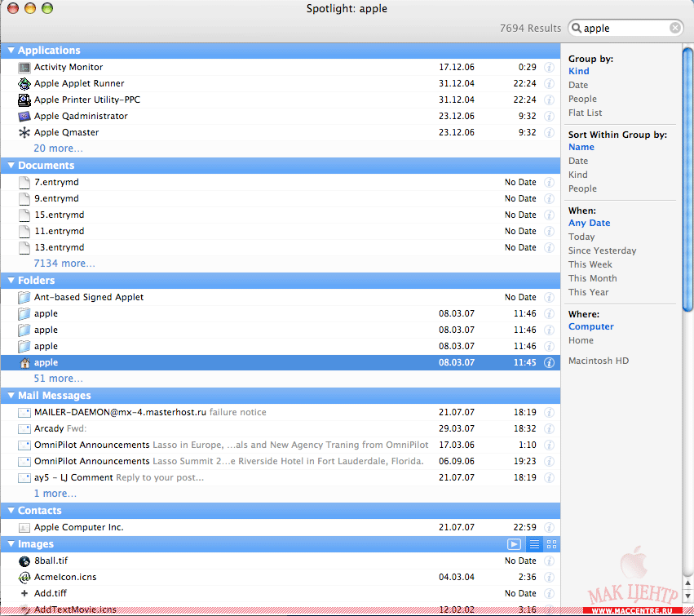The height and width of the screenshot is (616, 694).
Task: Show info for the selected apple home folder
Action: pyautogui.click(x=549, y=363)
